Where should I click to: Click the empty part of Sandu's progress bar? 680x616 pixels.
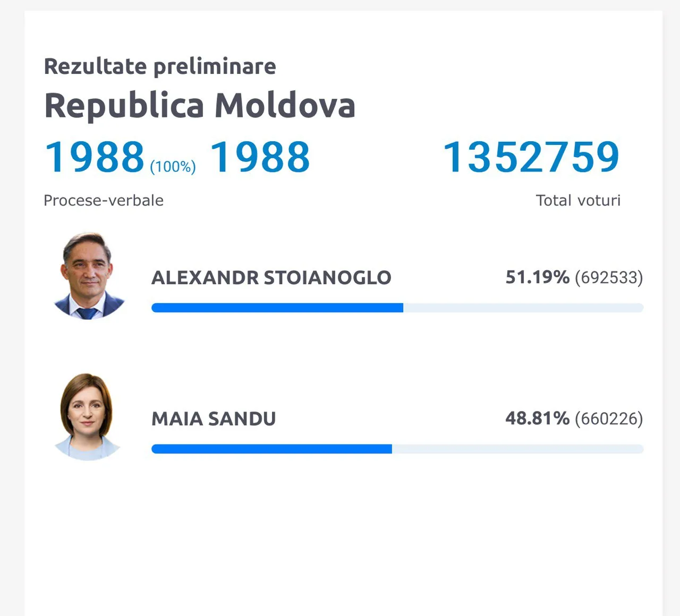coord(518,449)
